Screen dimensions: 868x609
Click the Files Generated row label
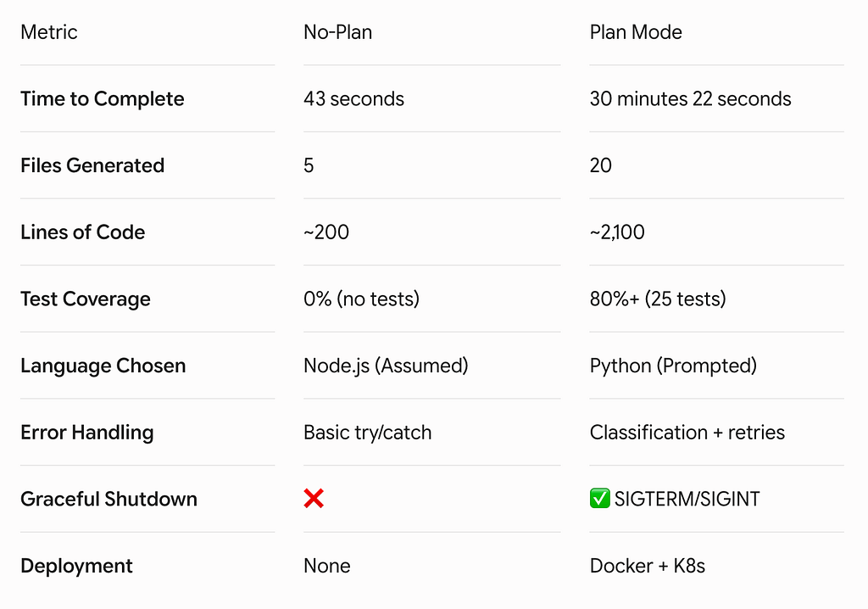[x=92, y=165]
